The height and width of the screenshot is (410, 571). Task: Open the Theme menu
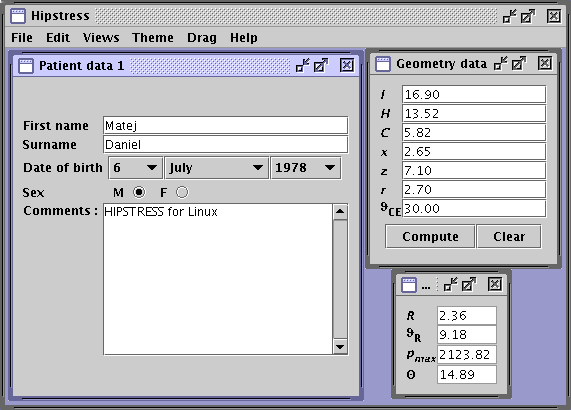(x=153, y=38)
